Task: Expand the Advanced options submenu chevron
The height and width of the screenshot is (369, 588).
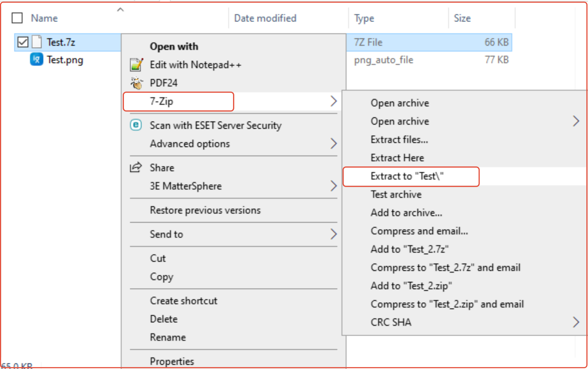Action: tap(333, 143)
